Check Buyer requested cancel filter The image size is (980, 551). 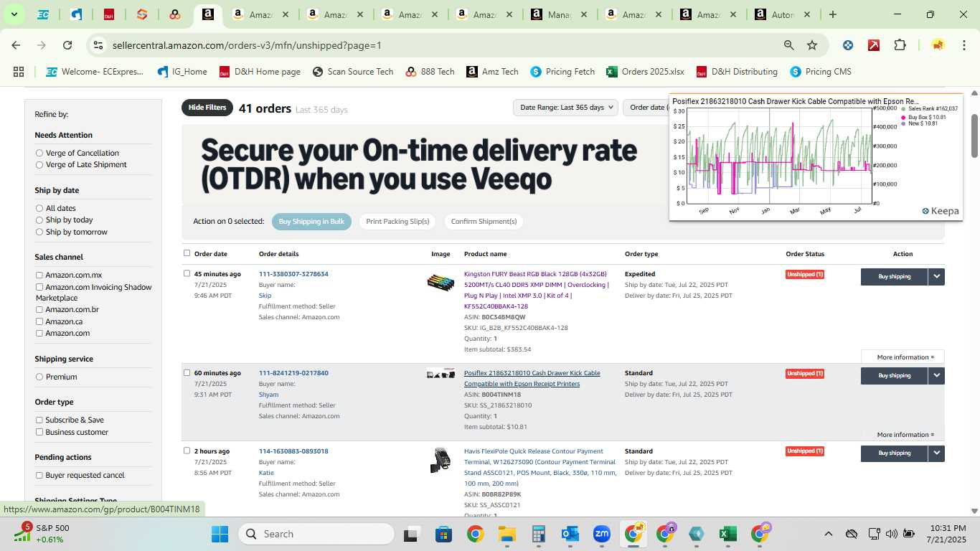(x=39, y=475)
